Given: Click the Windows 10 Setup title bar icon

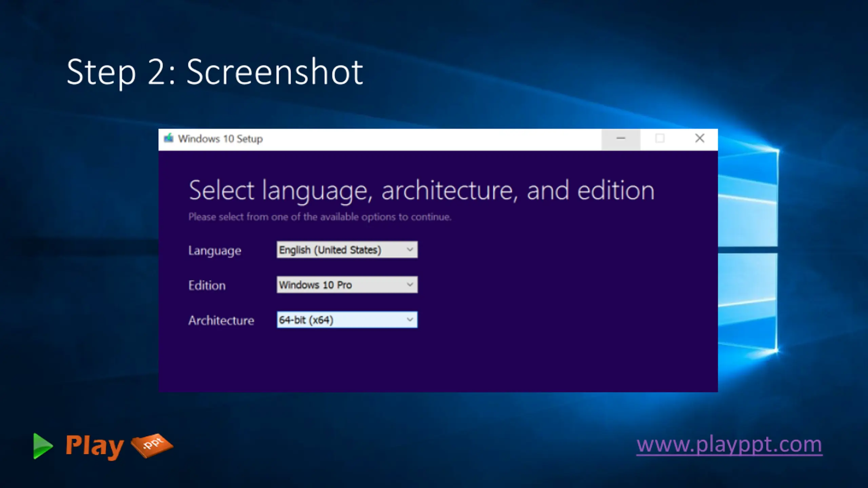Looking at the screenshot, I should point(169,138).
